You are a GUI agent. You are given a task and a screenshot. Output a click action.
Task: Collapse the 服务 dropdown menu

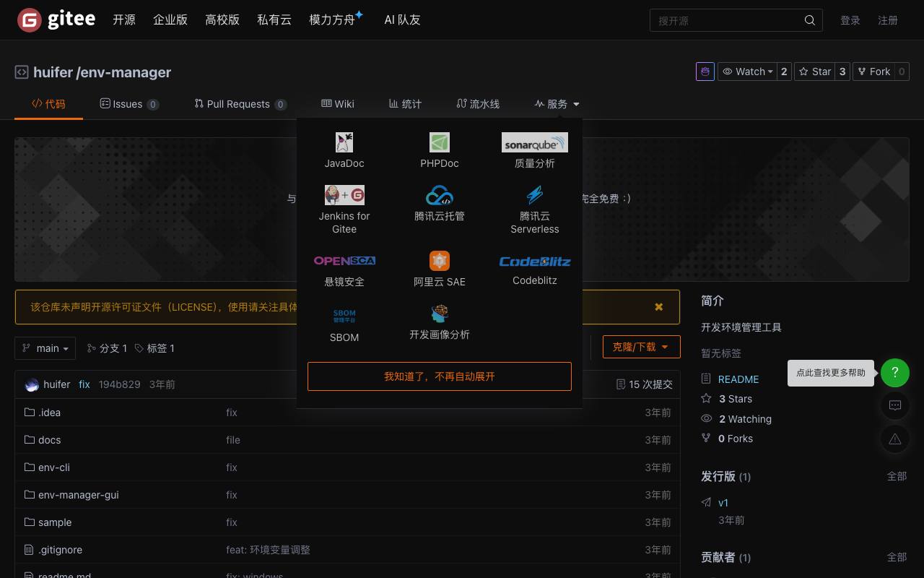(557, 104)
